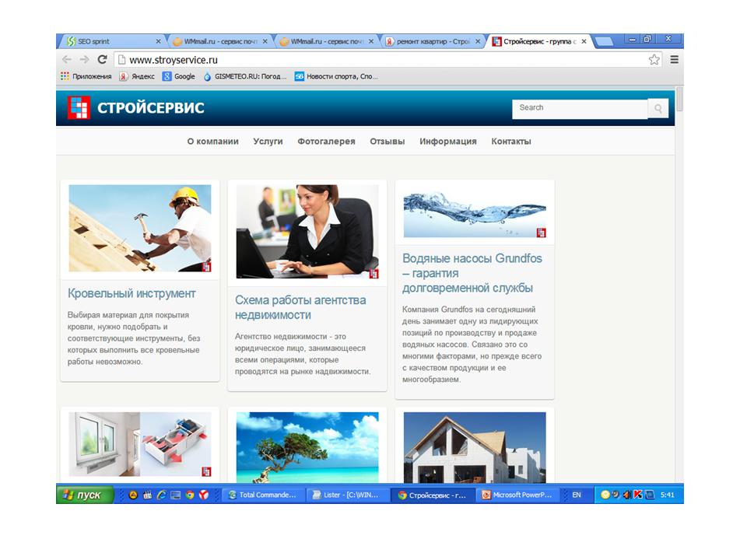Click the Стройсервис red logo icon

79,107
